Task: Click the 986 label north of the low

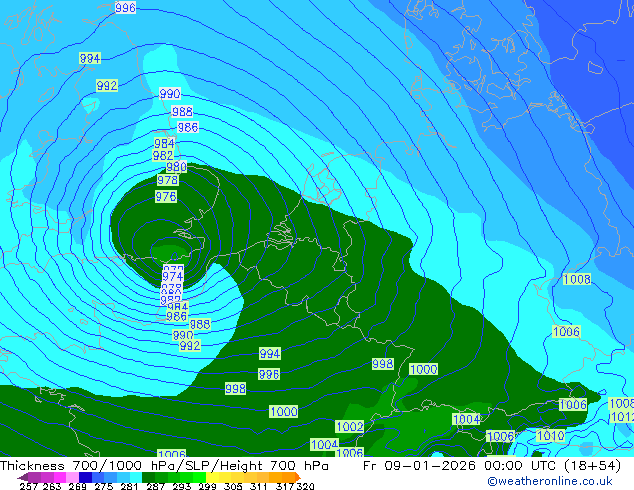Action: click(x=188, y=127)
